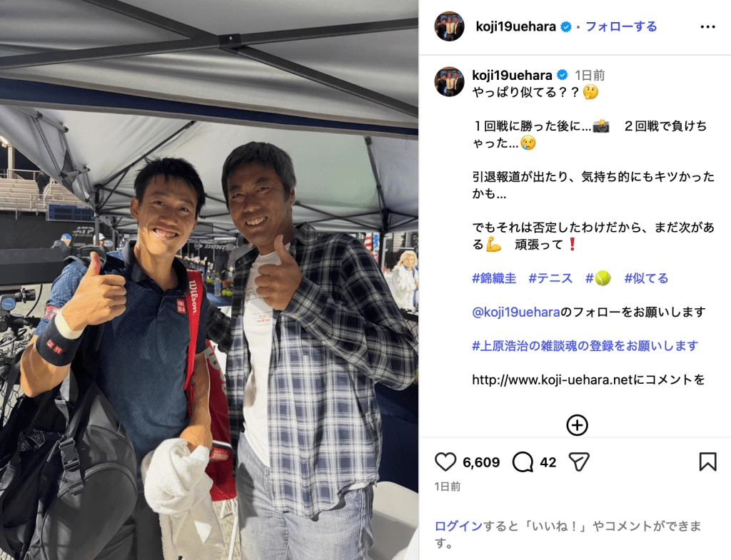Image resolution: width=731 pixels, height=560 pixels.
Task: Share post with paper plane icon
Action: [579, 462]
